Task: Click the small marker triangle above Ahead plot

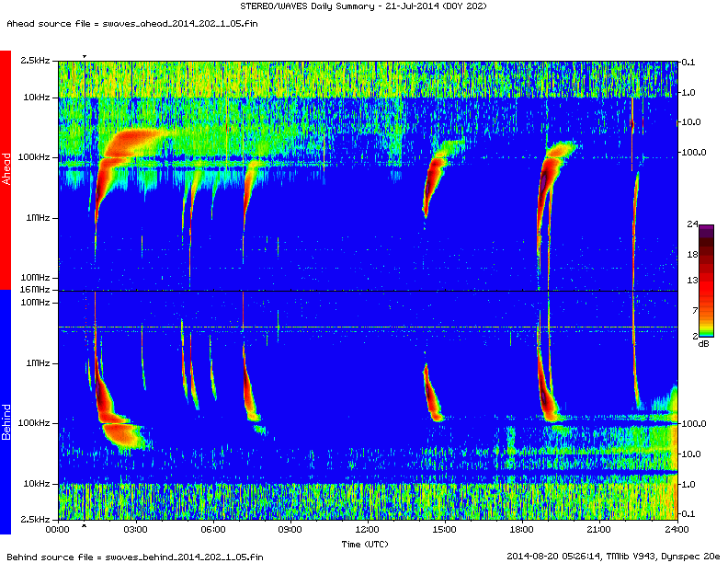Action: [85, 57]
